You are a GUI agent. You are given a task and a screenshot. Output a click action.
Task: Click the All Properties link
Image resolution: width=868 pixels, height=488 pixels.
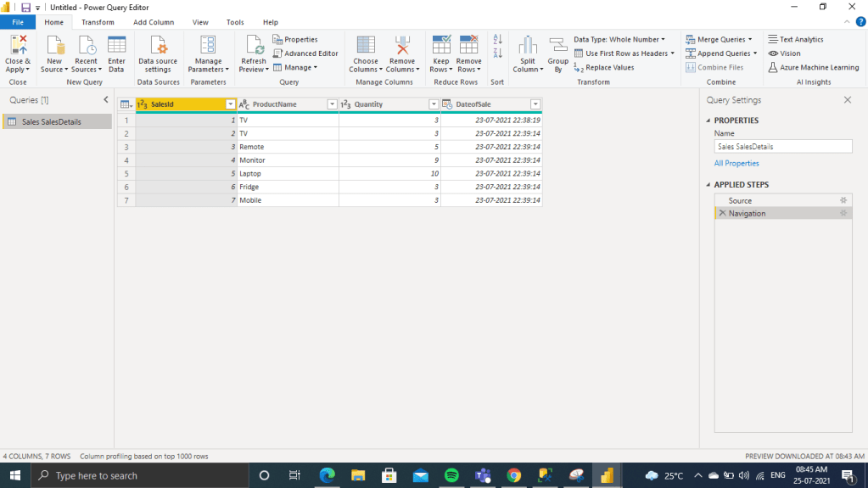(736, 163)
